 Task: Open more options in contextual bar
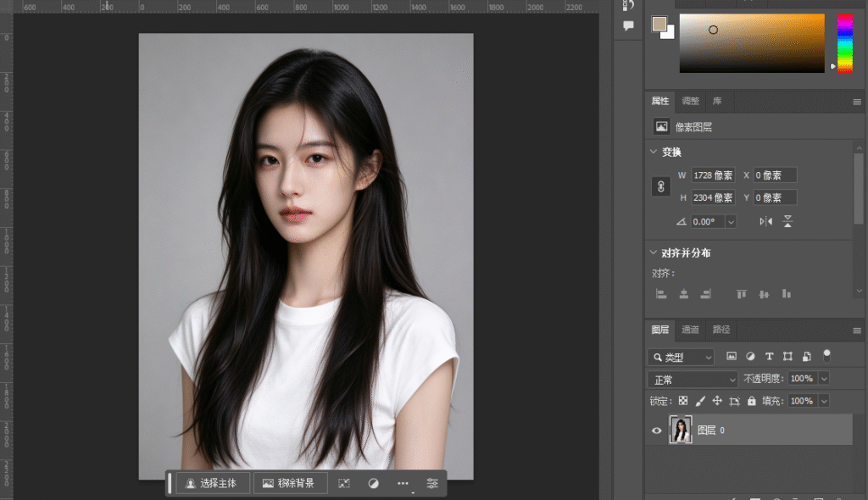tap(403, 483)
